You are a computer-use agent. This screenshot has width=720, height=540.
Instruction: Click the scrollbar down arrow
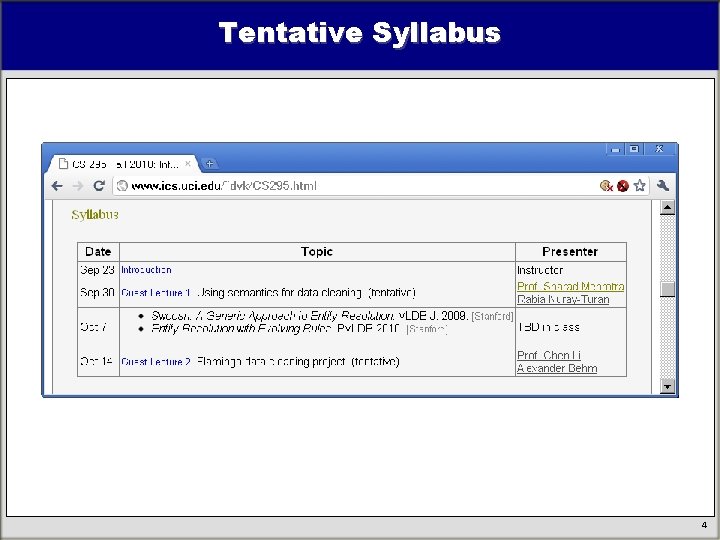(x=667, y=387)
